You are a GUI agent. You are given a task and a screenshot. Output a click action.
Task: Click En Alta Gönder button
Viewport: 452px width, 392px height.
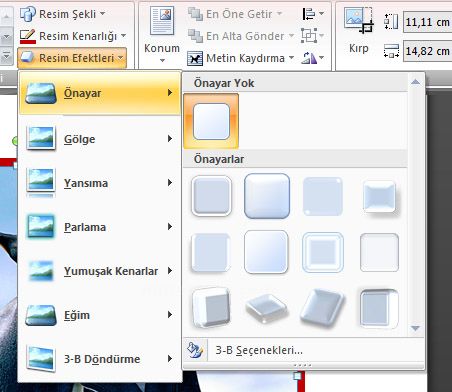pos(241,36)
